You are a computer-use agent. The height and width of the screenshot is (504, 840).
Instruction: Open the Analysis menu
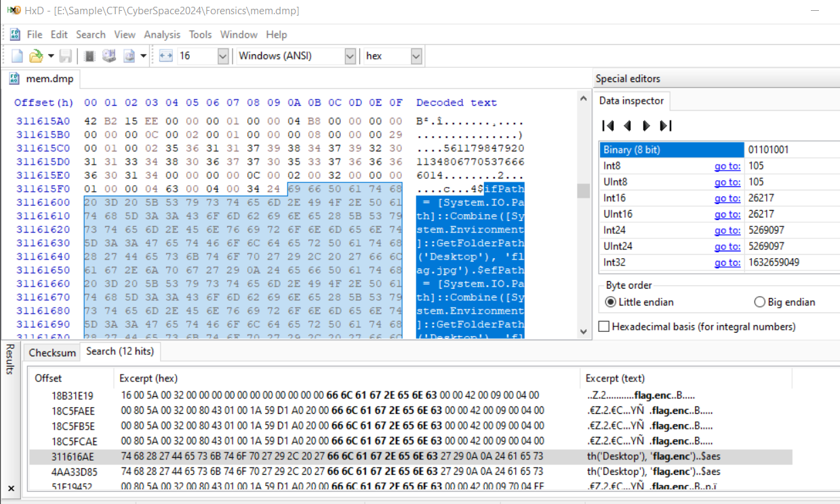(162, 35)
